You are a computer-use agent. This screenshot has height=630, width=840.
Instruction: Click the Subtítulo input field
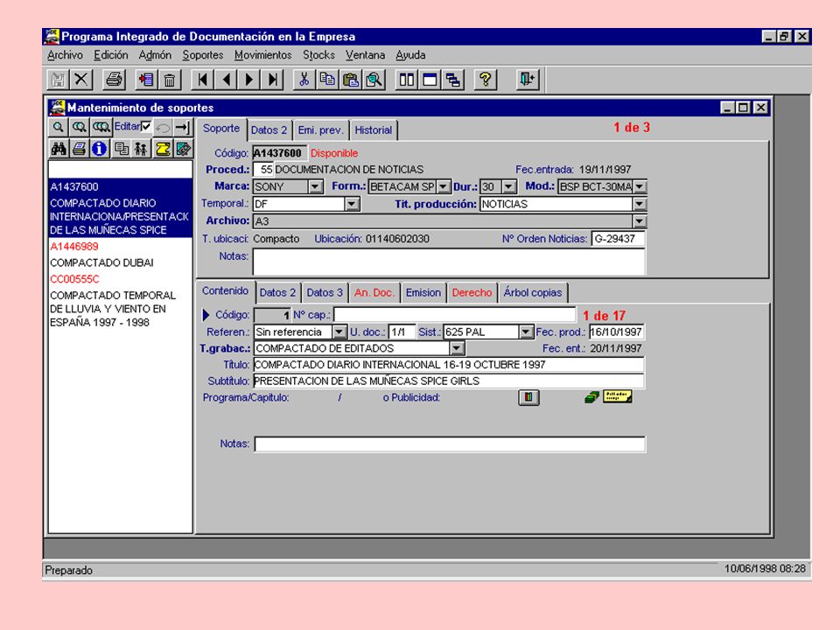point(449,381)
